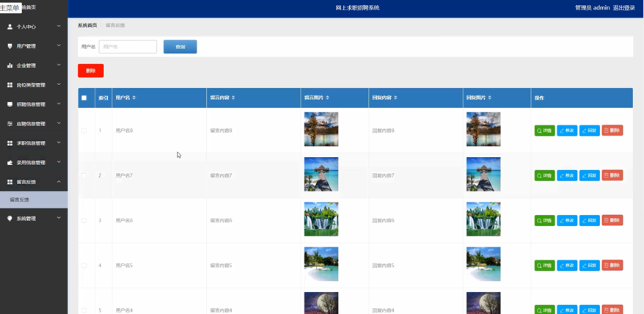This screenshot has height=314, width=644.
Task: Expand 系统管理 with its chevron arrow
Action: click(x=59, y=217)
